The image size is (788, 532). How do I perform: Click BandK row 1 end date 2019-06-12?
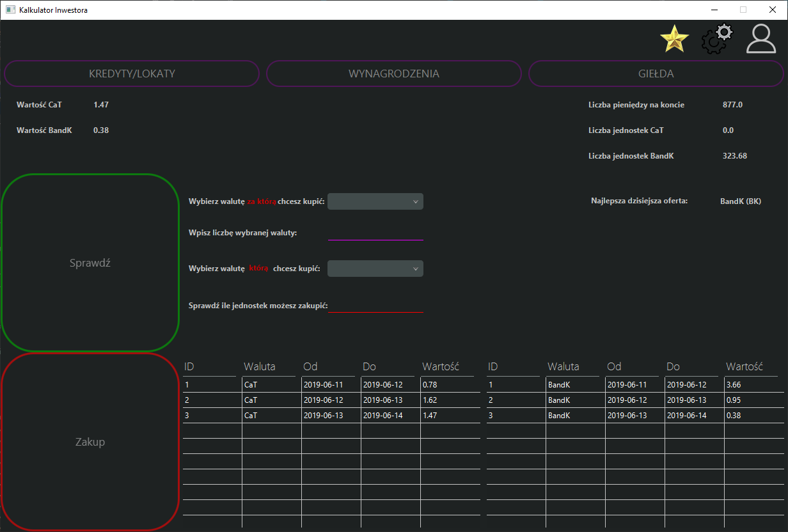click(695, 385)
